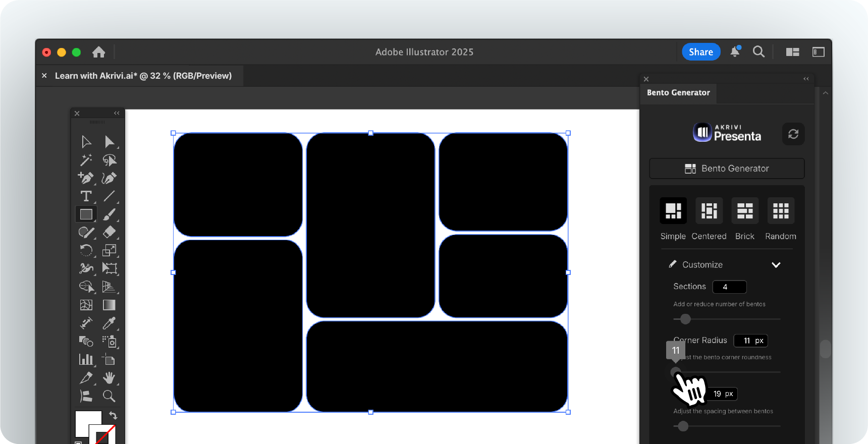Select the Symbol Sprayer tool
Viewport: 868px width, 444px height.
(109, 341)
